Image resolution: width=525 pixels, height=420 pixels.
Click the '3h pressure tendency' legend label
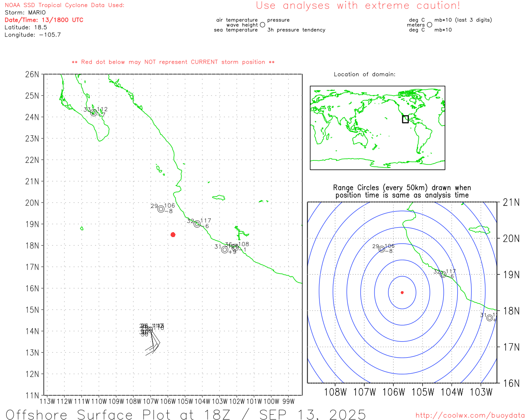coord(296,30)
